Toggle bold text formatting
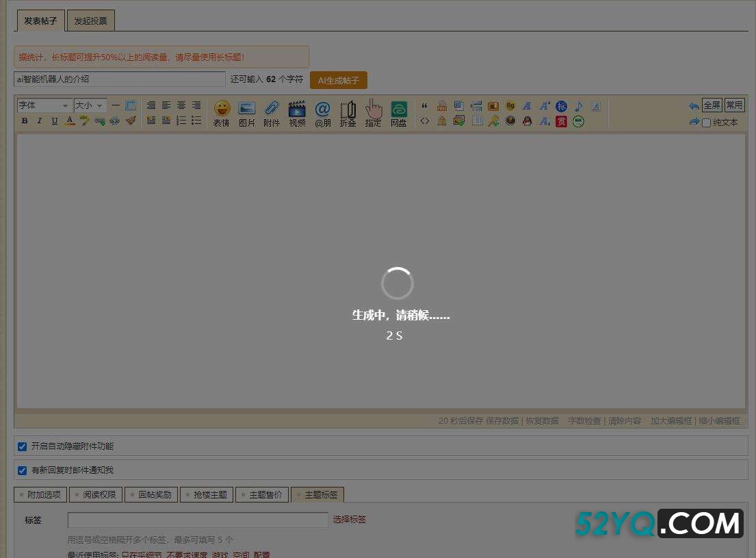 (25, 121)
